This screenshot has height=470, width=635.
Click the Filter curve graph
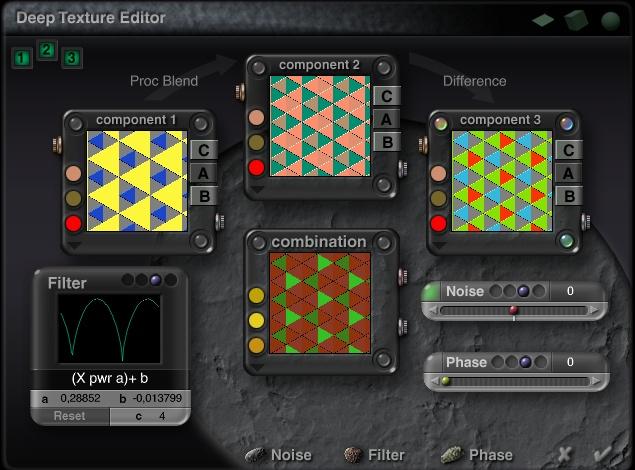(109, 329)
